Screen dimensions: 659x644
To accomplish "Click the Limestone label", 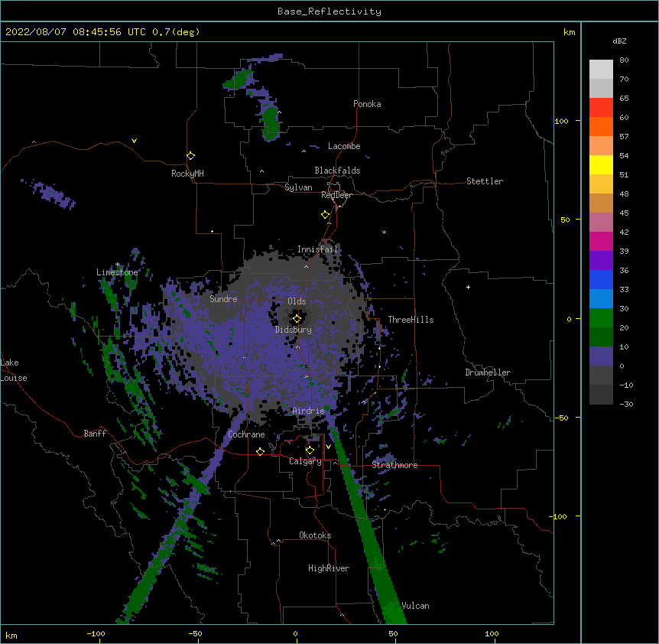I will [x=117, y=272].
